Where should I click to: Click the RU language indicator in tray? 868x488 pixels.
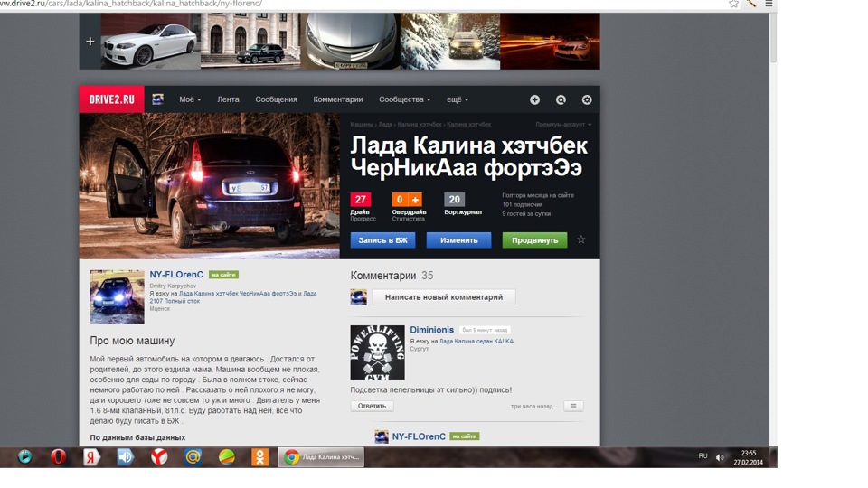(x=703, y=455)
